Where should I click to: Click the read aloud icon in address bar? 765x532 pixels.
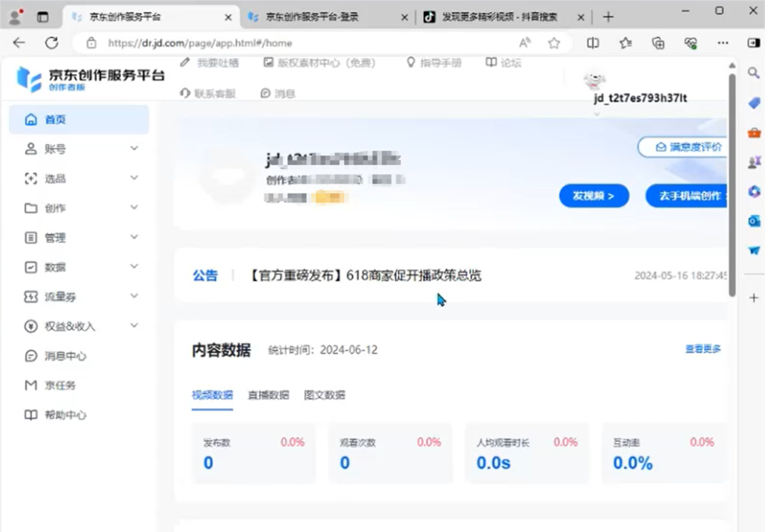point(525,43)
